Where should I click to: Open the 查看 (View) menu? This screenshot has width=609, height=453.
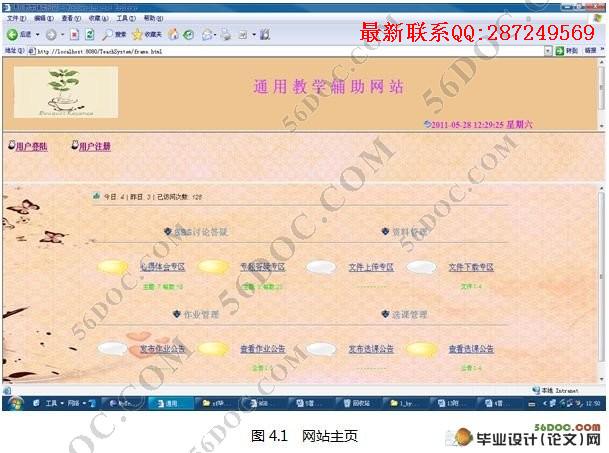point(71,18)
